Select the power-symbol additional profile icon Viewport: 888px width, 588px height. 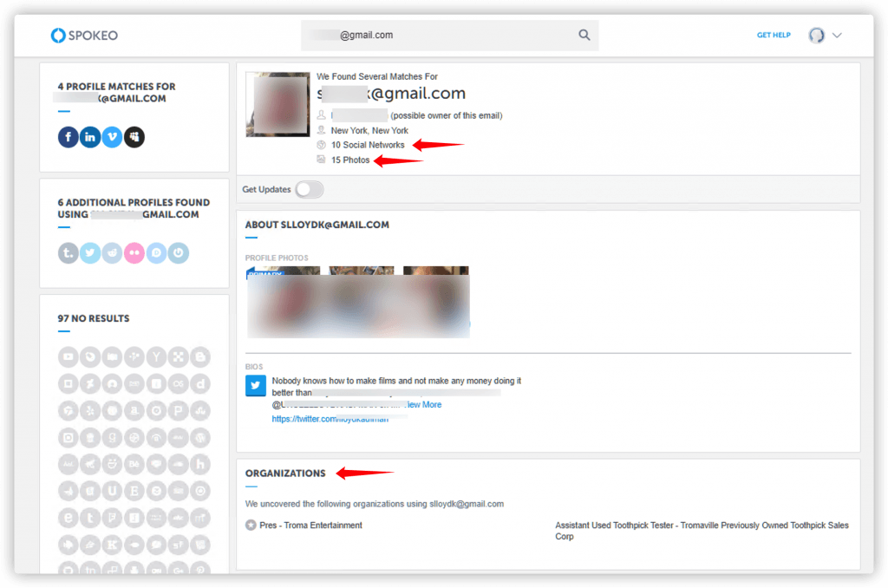179,252
